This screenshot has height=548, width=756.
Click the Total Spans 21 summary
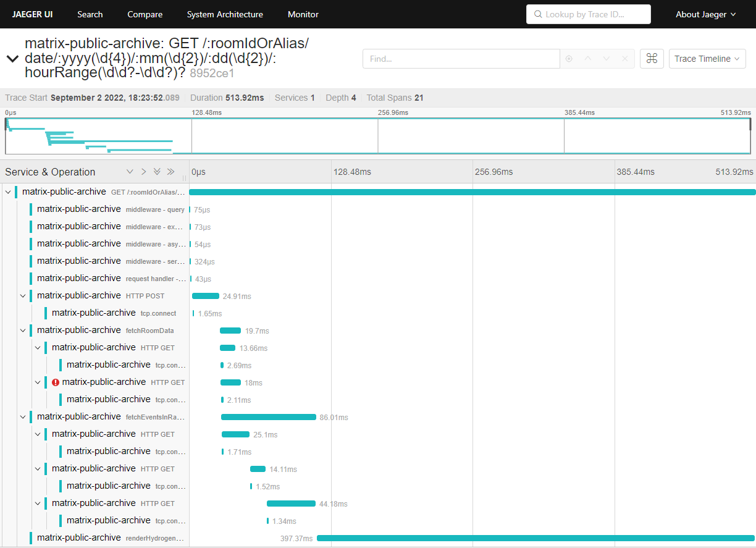(395, 98)
